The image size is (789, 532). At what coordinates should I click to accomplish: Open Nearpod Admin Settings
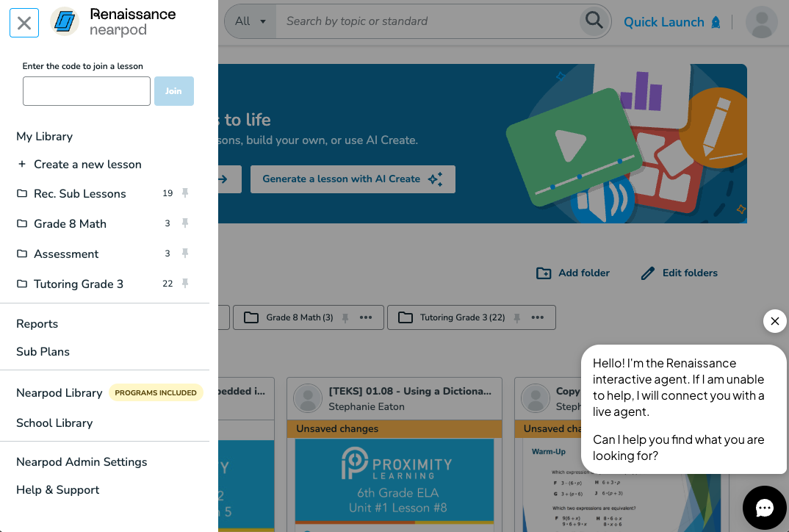82,462
